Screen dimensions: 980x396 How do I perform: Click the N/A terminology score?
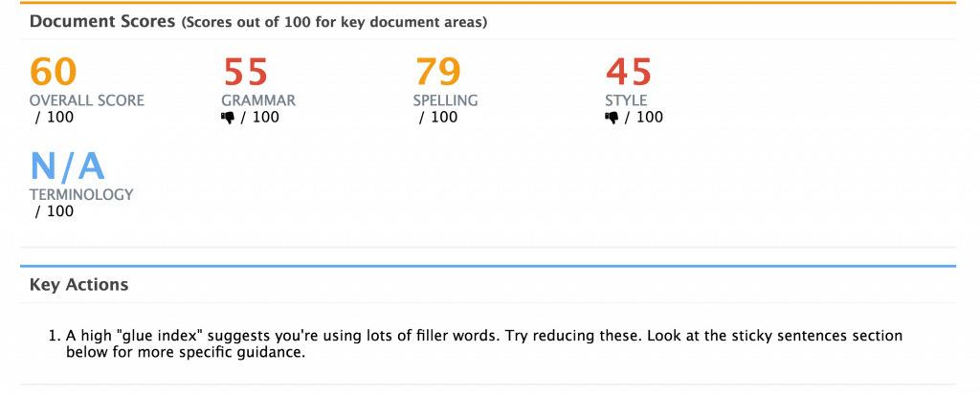point(66,167)
